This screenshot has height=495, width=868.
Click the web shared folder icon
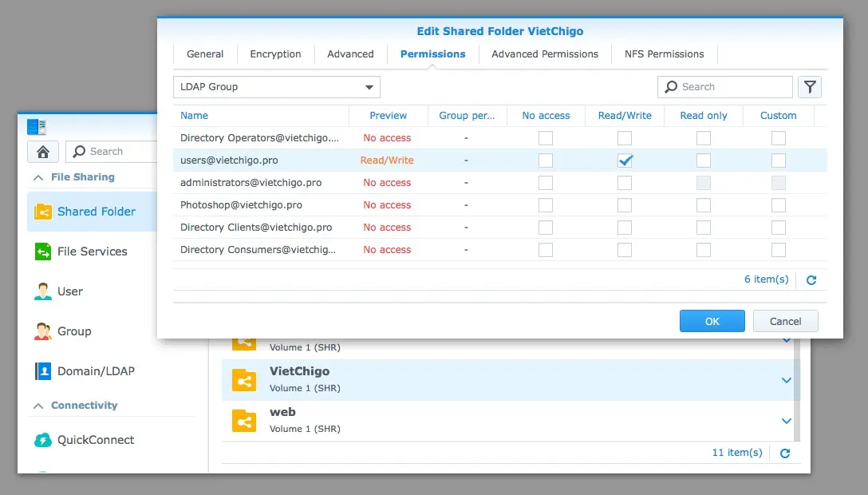click(x=244, y=421)
